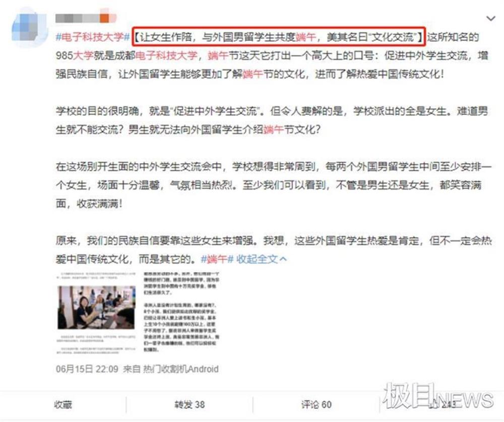Click 端午 keyword inside red-boxed headline
The image size is (504, 422).
pyautogui.click(x=306, y=37)
